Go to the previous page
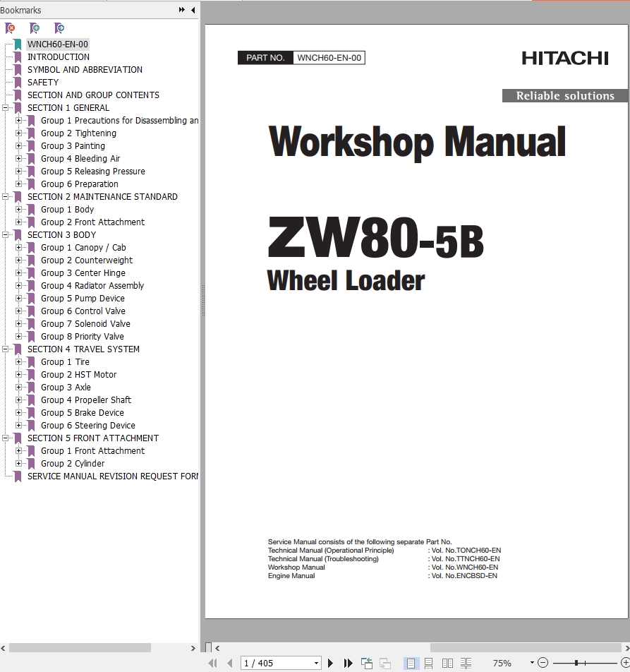This screenshot has width=630, height=672. [230, 663]
